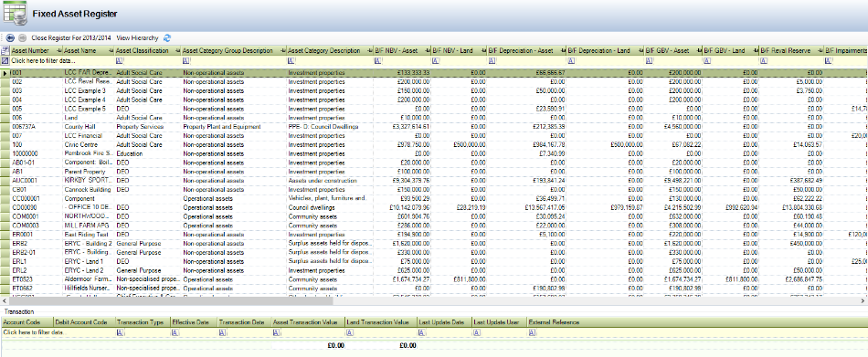Click the Asset Classification filter operator icon
The width and height of the screenshot is (868, 357).
click(120, 61)
